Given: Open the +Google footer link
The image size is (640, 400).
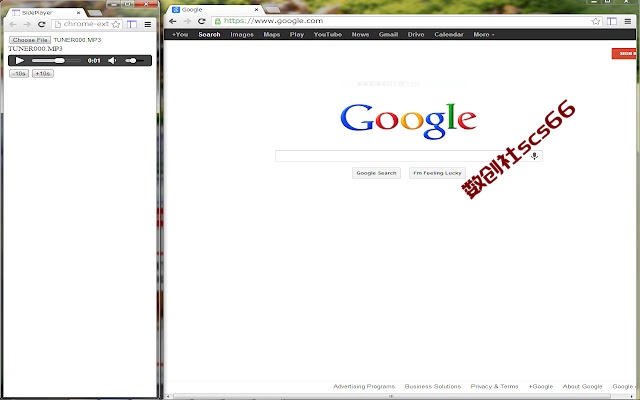Looking at the screenshot, I should tap(540, 386).
